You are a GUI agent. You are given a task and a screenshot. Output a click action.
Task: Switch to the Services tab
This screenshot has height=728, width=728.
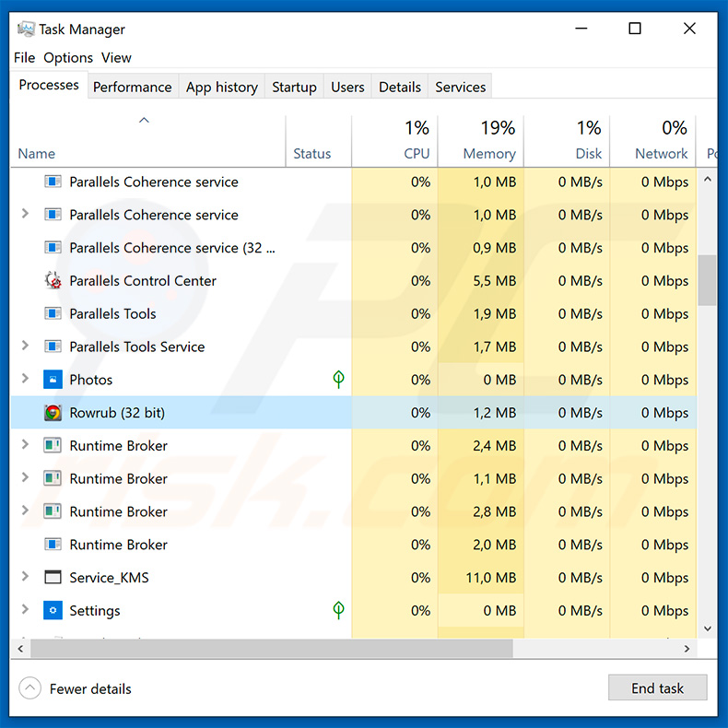(x=460, y=87)
